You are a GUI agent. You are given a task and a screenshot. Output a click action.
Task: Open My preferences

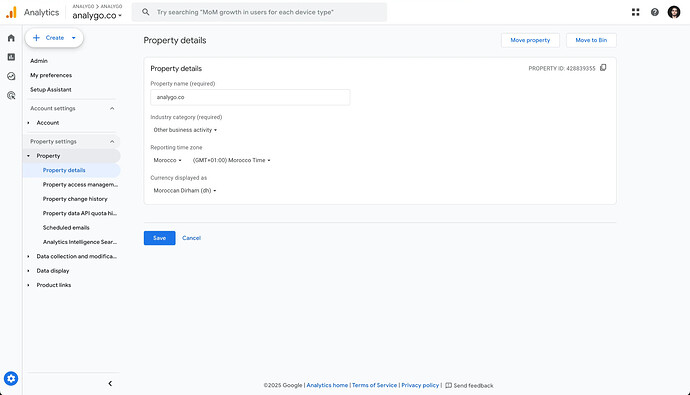tap(51, 75)
